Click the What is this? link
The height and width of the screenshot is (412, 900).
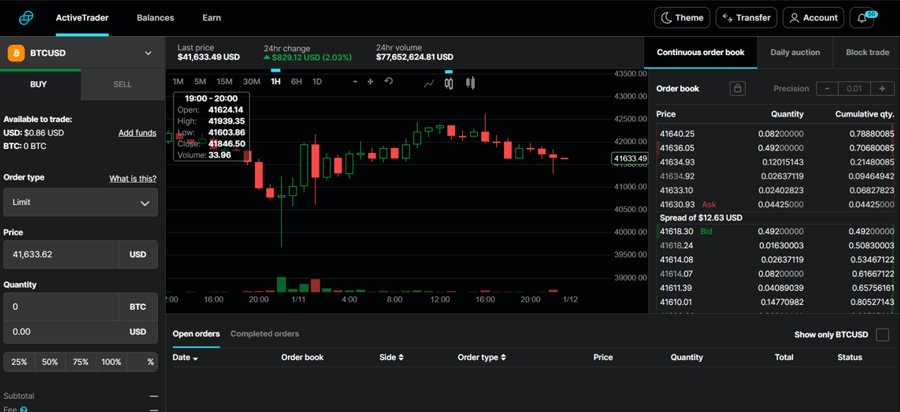133,178
